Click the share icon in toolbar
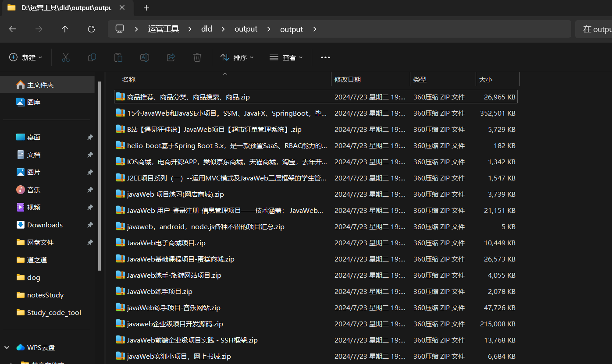 [171, 57]
